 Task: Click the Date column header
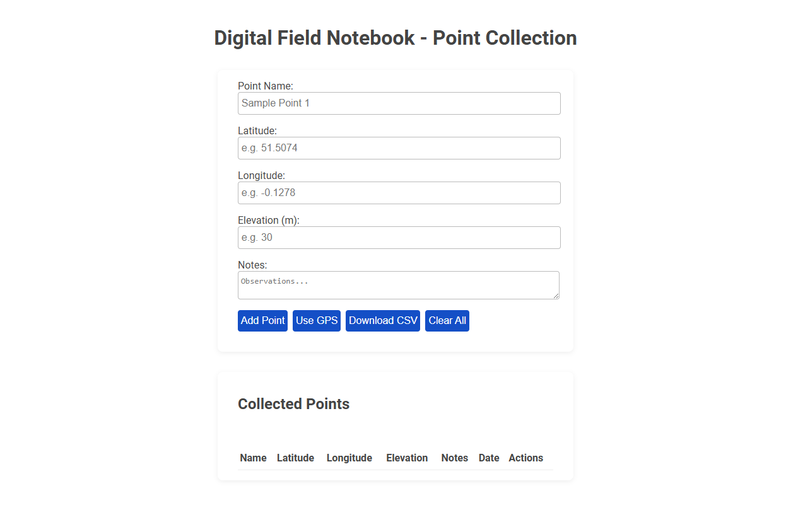pyautogui.click(x=488, y=458)
